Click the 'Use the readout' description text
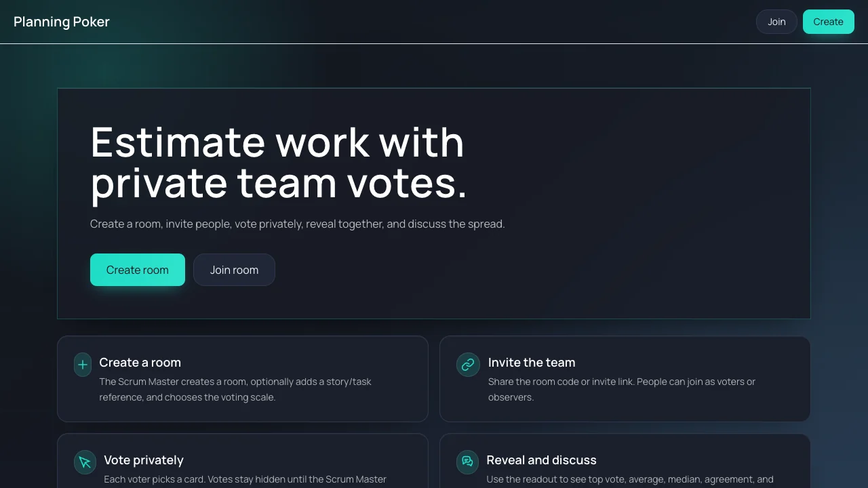This screenshot has width=868, height=488. (x=630, y=480)
